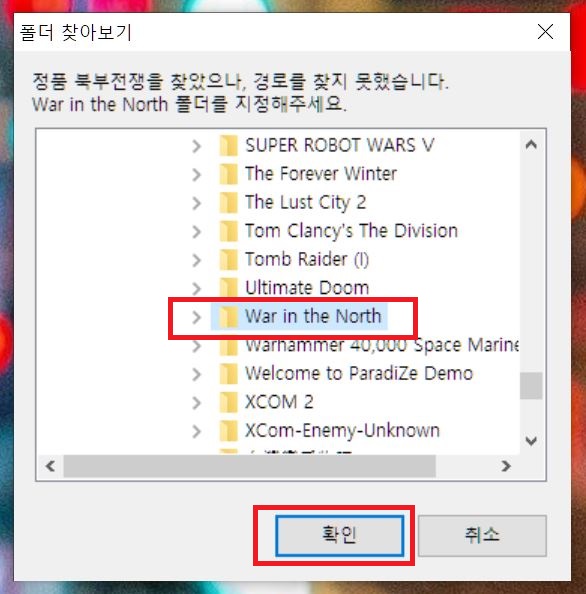This screenshot has height=594, width=586.
Task: Select the SUPER ROBOT WARS V folder icon
Action: [228, 145]
